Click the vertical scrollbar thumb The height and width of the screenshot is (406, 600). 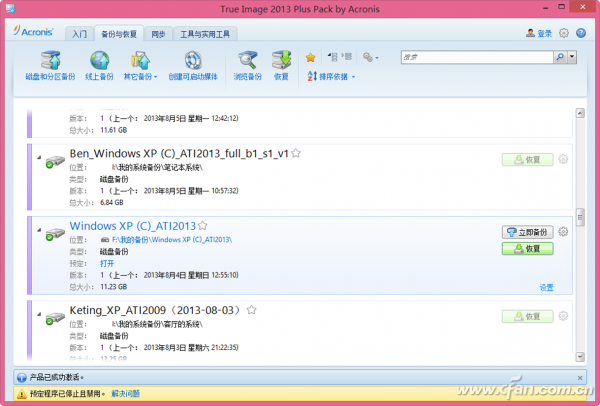580,217
